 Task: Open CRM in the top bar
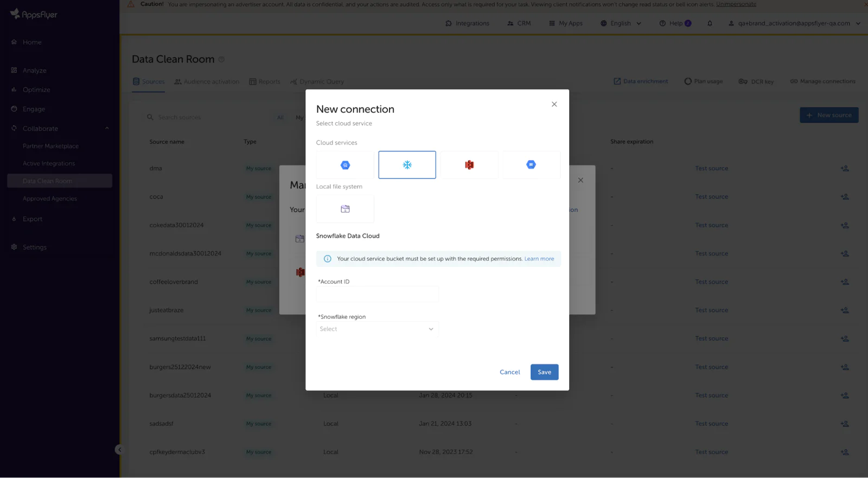(x=519, y=23)
